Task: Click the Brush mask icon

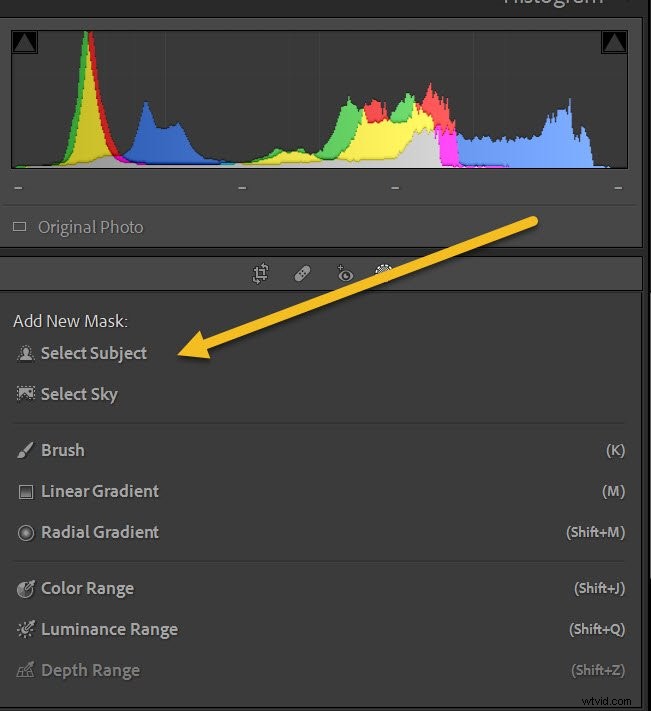Action: pos(25,450)
